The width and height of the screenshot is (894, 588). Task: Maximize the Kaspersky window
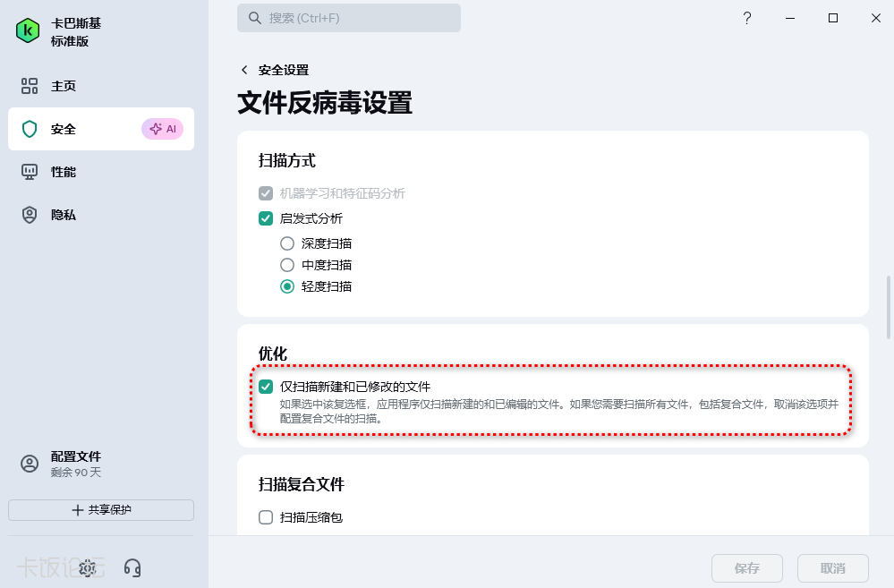833,18
